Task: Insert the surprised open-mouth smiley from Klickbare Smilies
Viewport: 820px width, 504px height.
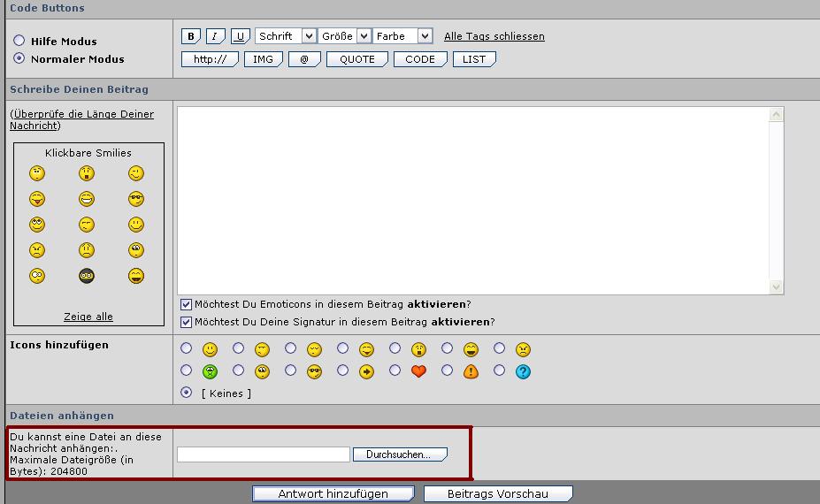Action: tap(87, 173)
